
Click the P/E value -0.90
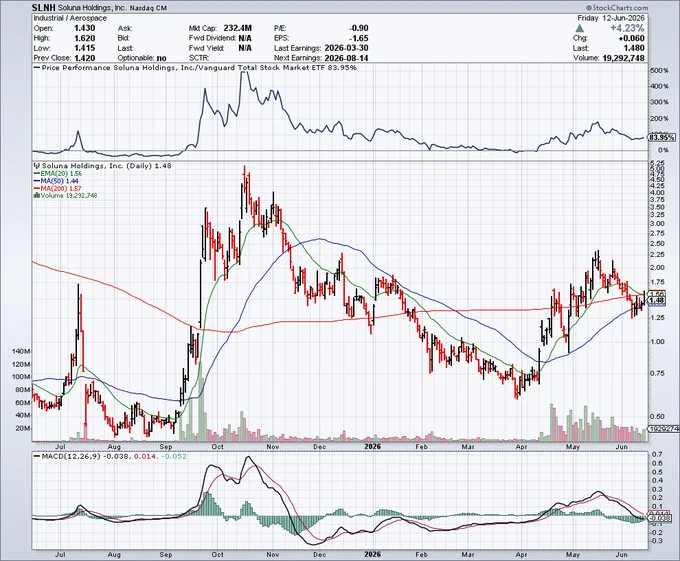click(359, 28)
